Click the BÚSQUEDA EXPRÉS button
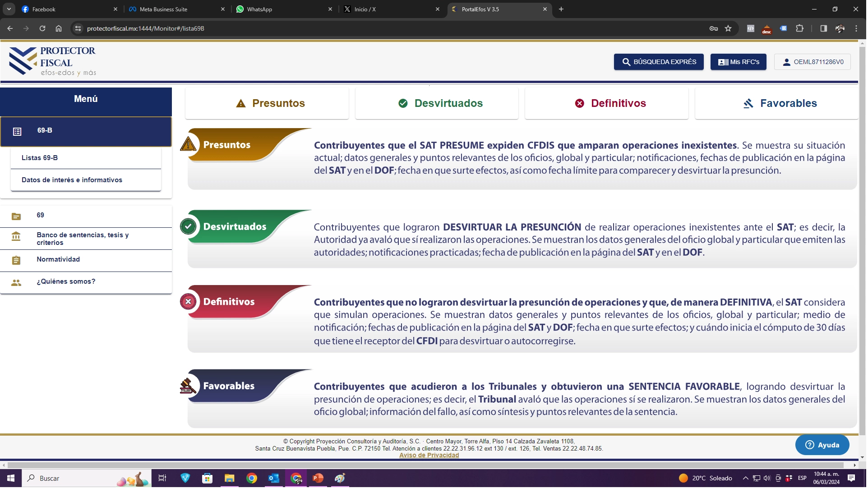Screen dimensions: 868x488 click(660, 62)
